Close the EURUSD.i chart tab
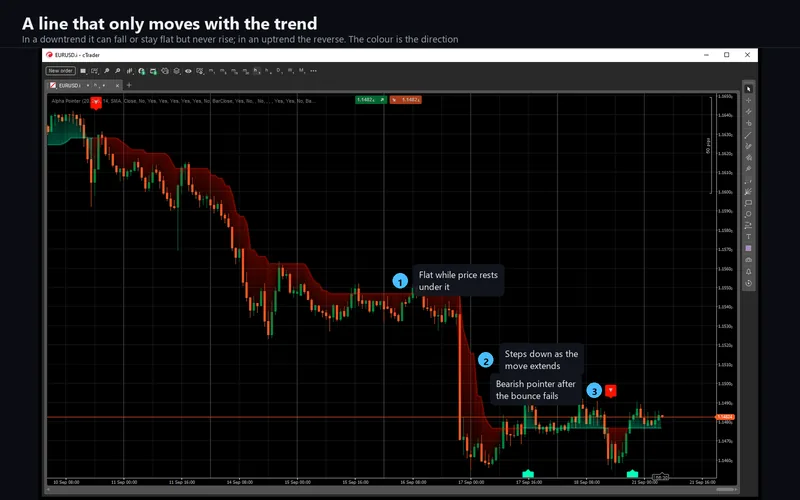Image resolution: width=800 pixels, height=500 pixels. tap(117, 85)
